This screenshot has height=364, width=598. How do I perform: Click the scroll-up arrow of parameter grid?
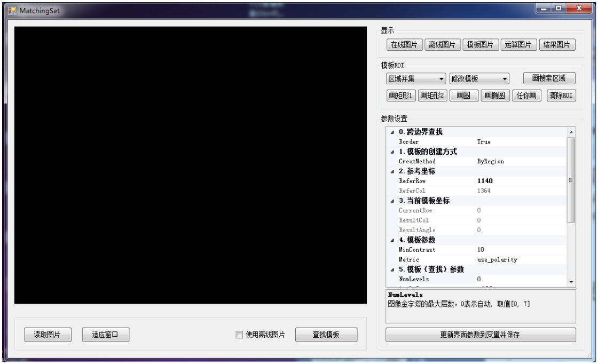(x=571, y=132)
